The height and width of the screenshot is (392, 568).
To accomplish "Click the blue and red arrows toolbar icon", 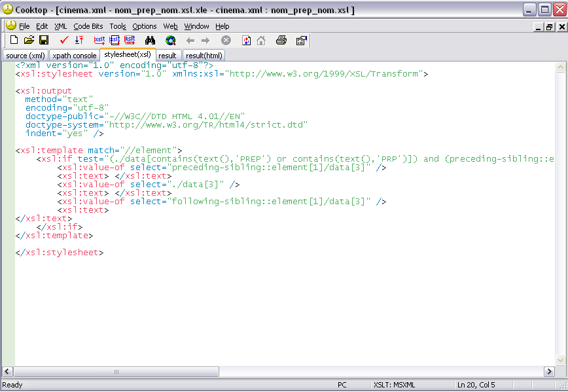I will 79,40.
